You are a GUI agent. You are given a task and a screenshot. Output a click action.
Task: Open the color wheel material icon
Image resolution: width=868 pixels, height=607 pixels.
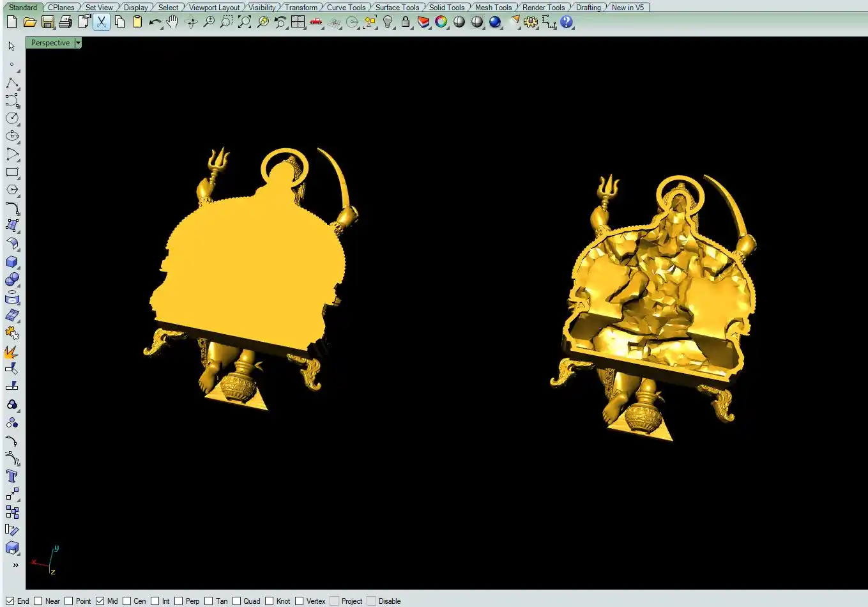click(x=441, y=22)
